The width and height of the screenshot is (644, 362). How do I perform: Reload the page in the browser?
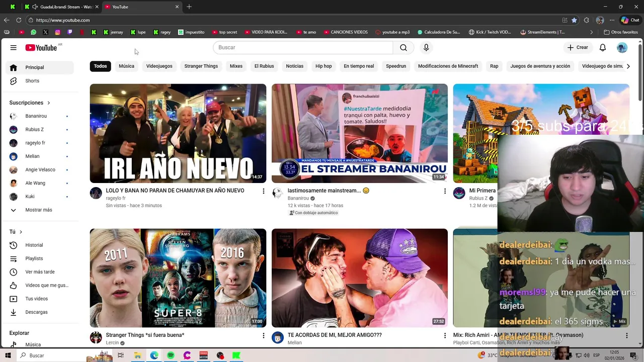19,20
